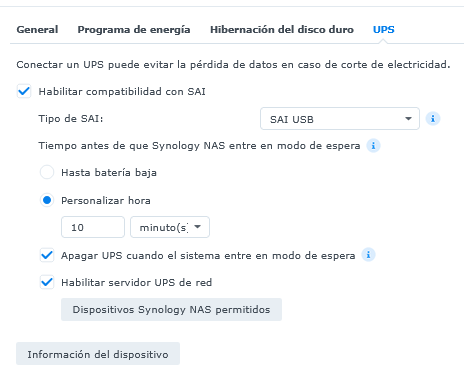Image resolution: width=464 pixels, height=378 pixels.
Task: Click the small arrow of the minuto(s) selector
Action: 197,227
